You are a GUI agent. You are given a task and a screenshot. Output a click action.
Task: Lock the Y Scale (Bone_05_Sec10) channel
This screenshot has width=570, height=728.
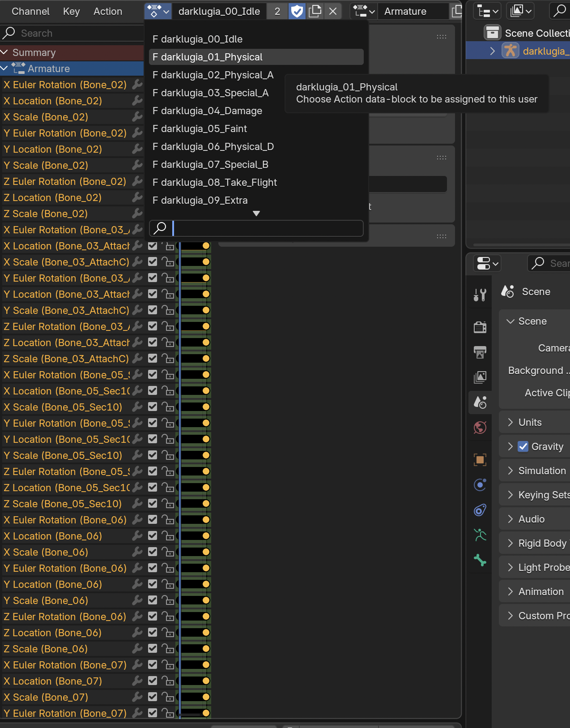point(168,455)
